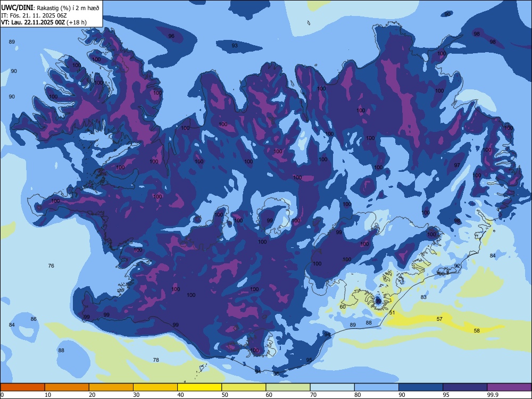This screenshot has width=532, height=399.
Task: Click the '92' humidity value on the map
Action: [x=457, y=265]
